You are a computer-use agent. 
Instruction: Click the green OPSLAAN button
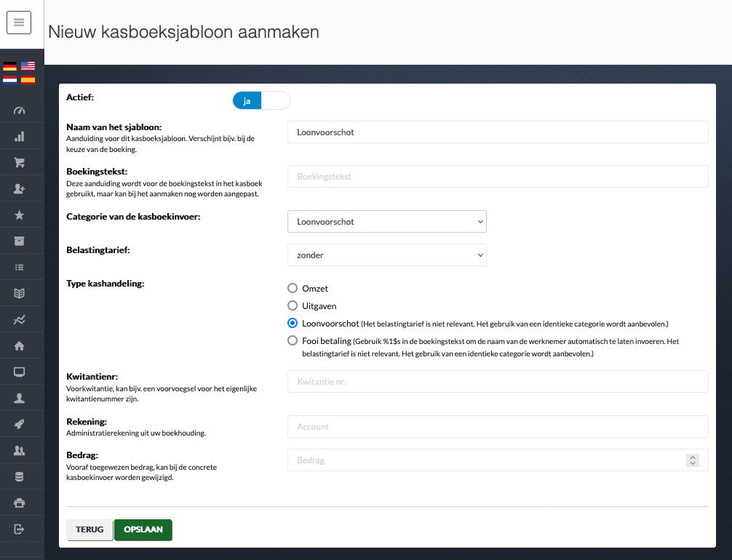143,529
